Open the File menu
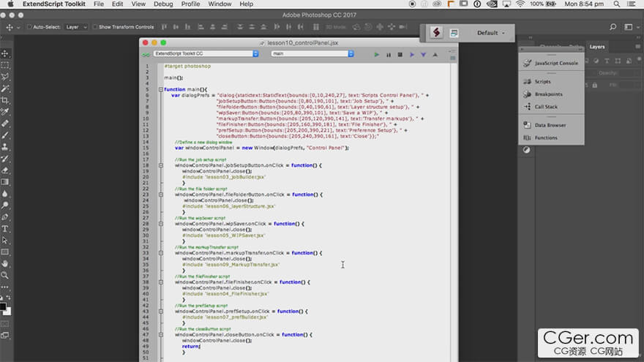644x362 pixels. point(99,4)
